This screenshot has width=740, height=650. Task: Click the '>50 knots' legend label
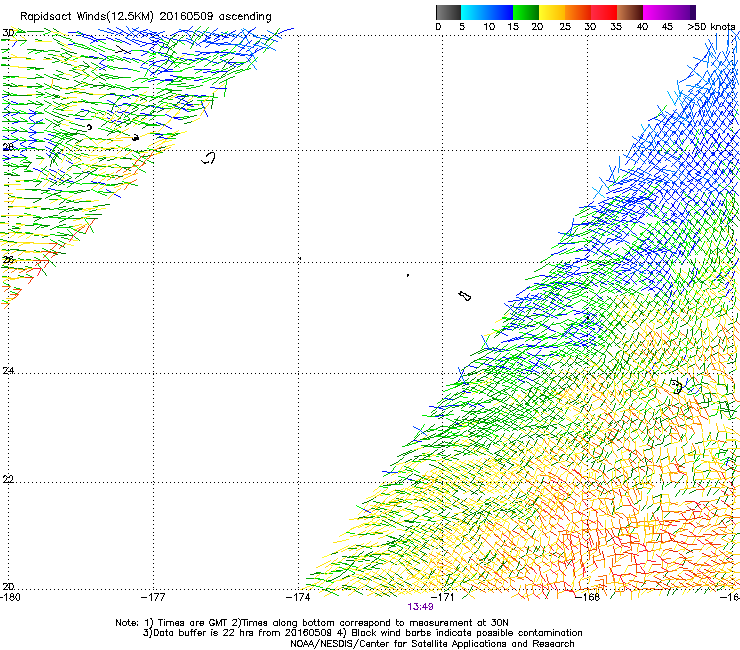click(x=711, y=27)
